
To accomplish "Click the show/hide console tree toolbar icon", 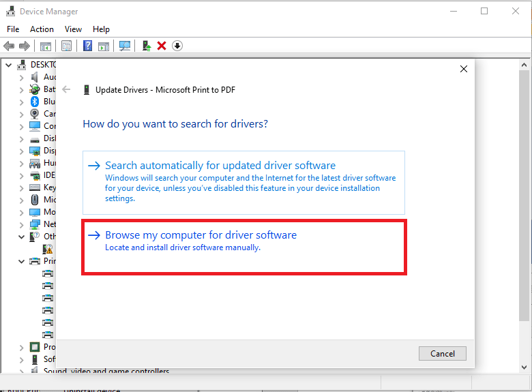I will pyautogui.click(x=46, y=46).
